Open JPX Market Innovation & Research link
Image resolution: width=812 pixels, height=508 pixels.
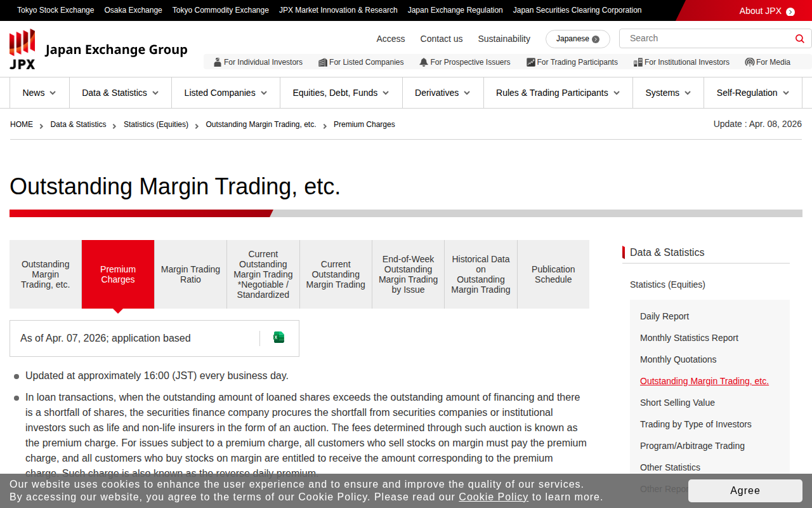(338, 10)
